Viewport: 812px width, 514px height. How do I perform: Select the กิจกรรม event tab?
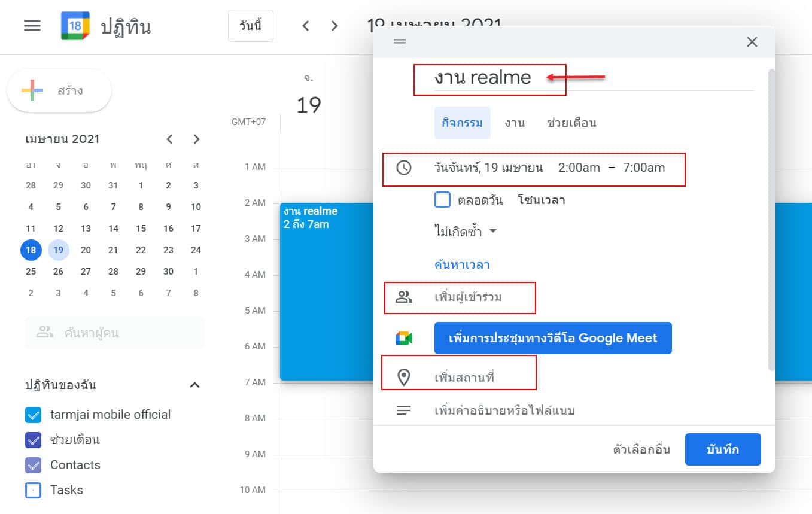coord(463,123)
